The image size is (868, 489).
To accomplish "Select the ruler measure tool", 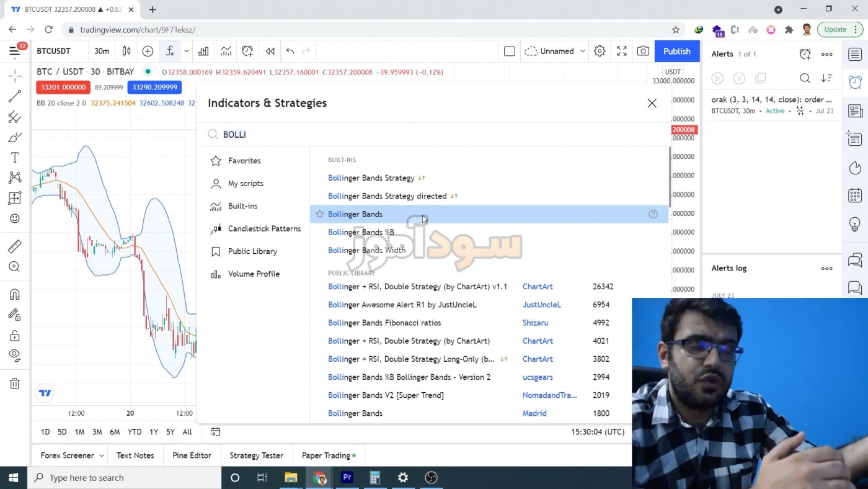I will (x=15, y=246).
